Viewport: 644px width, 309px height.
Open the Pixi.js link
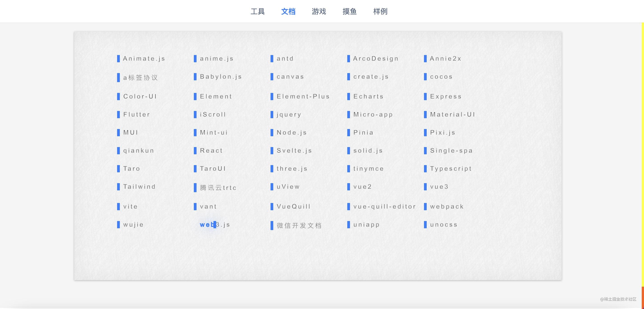pos(443,133)
